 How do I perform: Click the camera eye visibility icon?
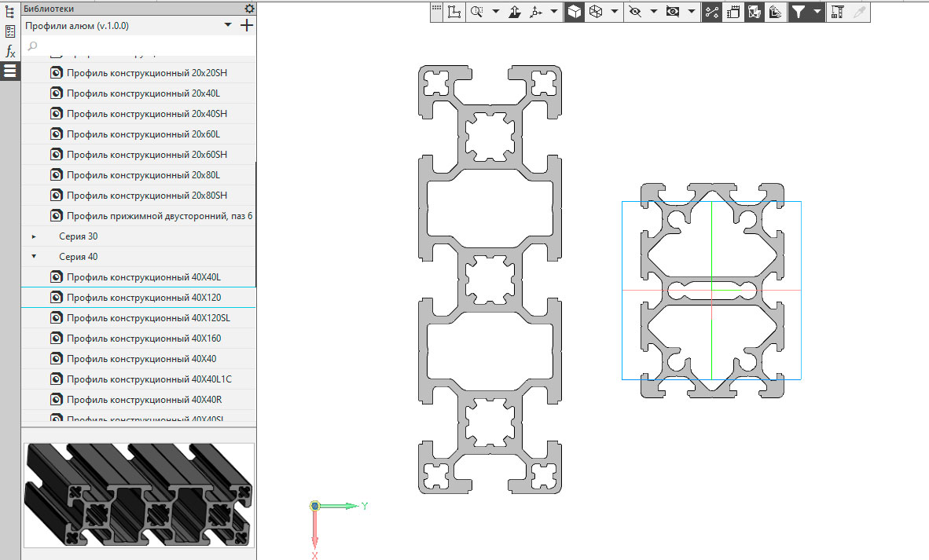click(x=673, y=12)
